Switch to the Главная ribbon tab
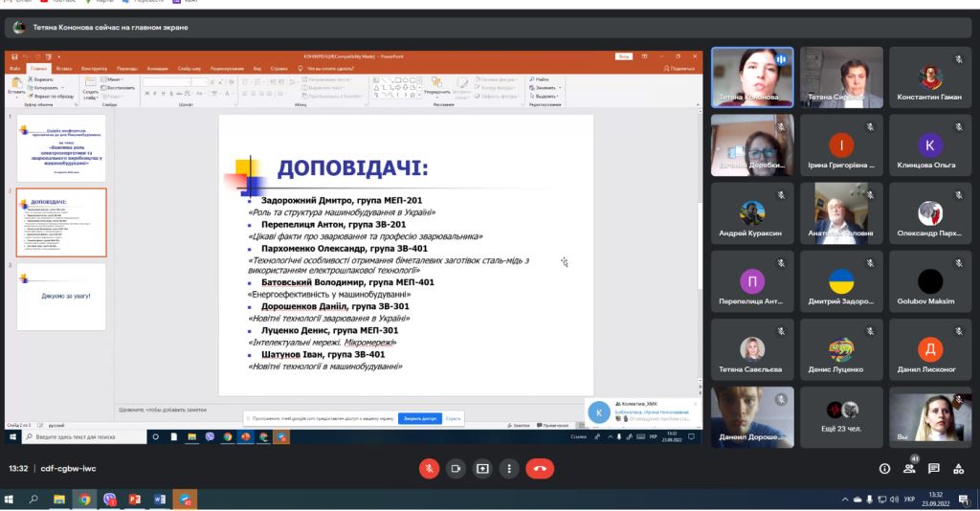This screenshot has height=511, width=980. (38, 69)
